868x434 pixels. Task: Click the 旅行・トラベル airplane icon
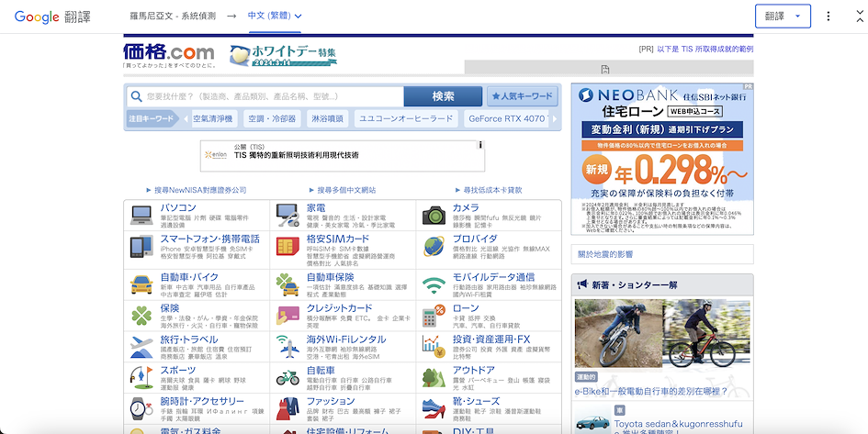click(141, 347)
